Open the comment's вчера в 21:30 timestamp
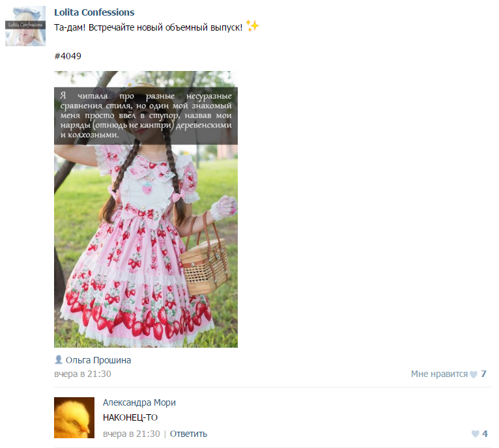Viewport: 499px width, 448px height. (x=132, y=434)
